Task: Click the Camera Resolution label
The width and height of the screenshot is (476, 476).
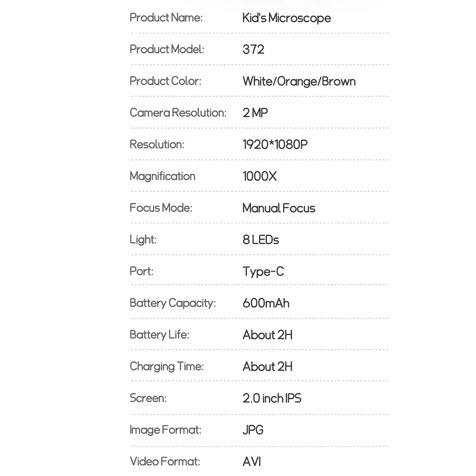Action: click(178, 113)
